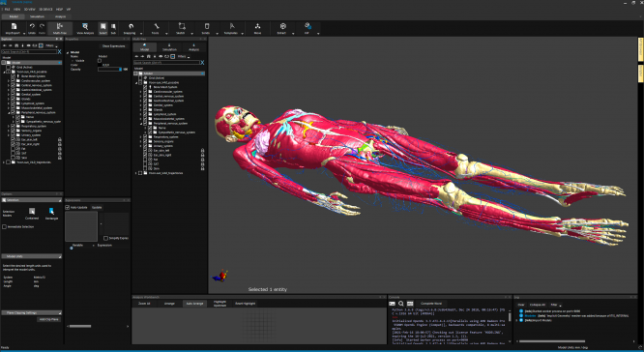Viewport: 644px width, 352px height.
Task: Click the Add Clip Plane button
Action: pos(49,319)
